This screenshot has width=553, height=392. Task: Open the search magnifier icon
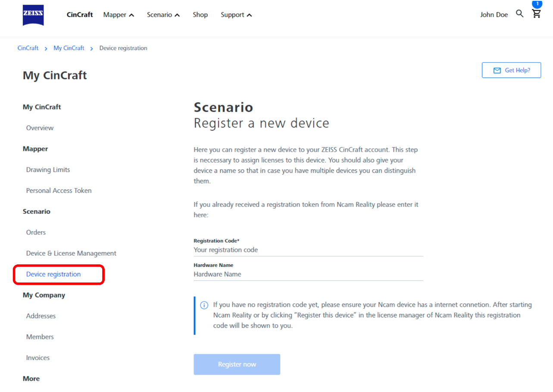(x=520, y=14)
